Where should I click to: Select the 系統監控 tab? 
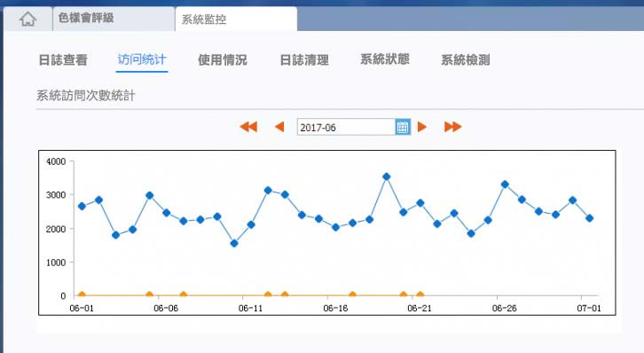236,19
